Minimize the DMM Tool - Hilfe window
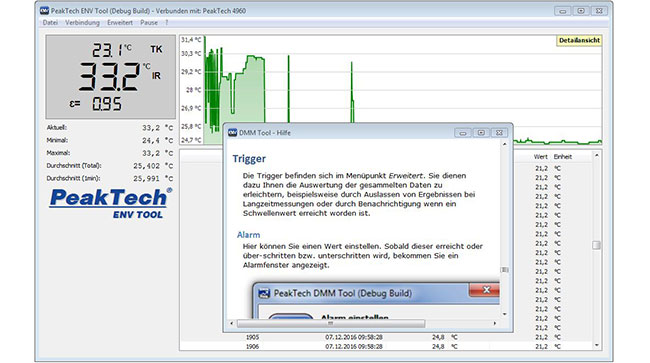This screenshot has height=363, width=650. click(x=463, y=133)
